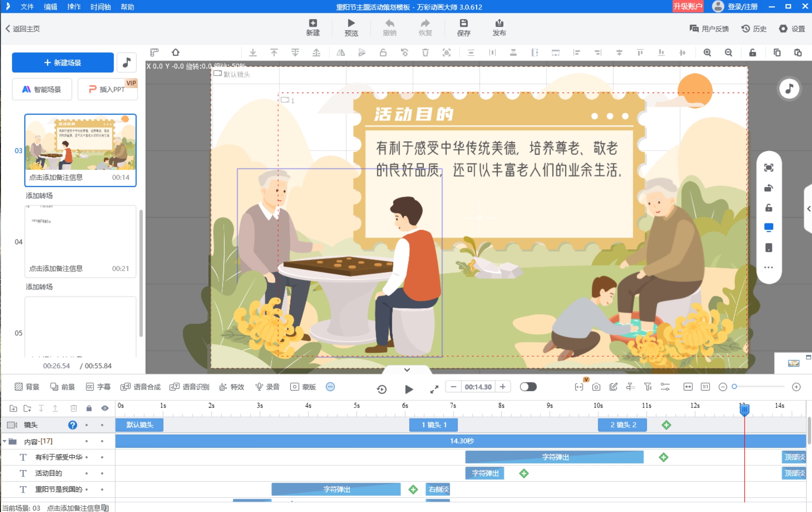Publish the project with 发布 icon
The width and height of the screenshot is (812, 512).
coord(499,27)
